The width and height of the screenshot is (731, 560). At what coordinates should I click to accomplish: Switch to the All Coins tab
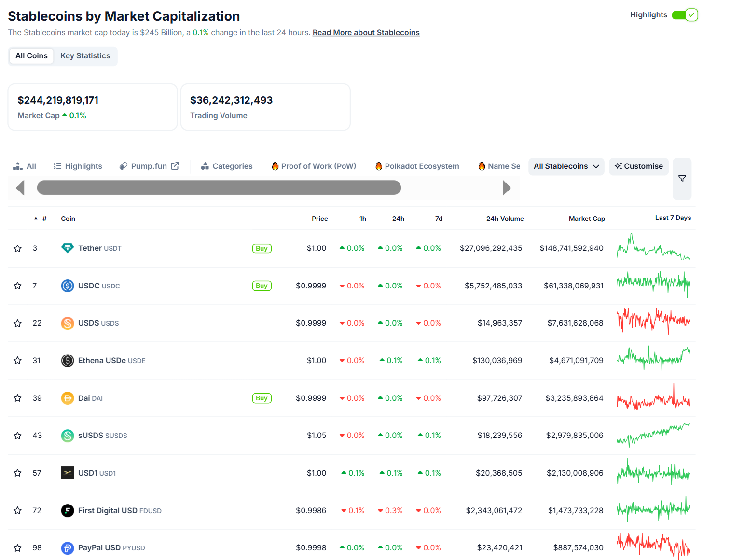pyautogui.click(x=31, y=56)
